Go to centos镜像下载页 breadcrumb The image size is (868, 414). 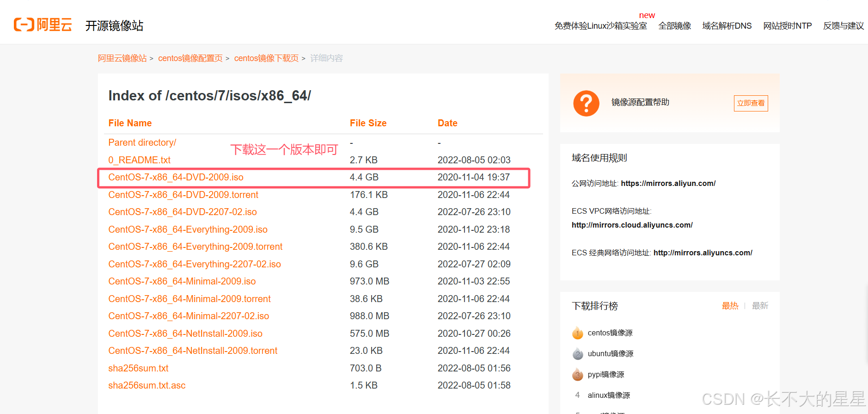(266, 58)
